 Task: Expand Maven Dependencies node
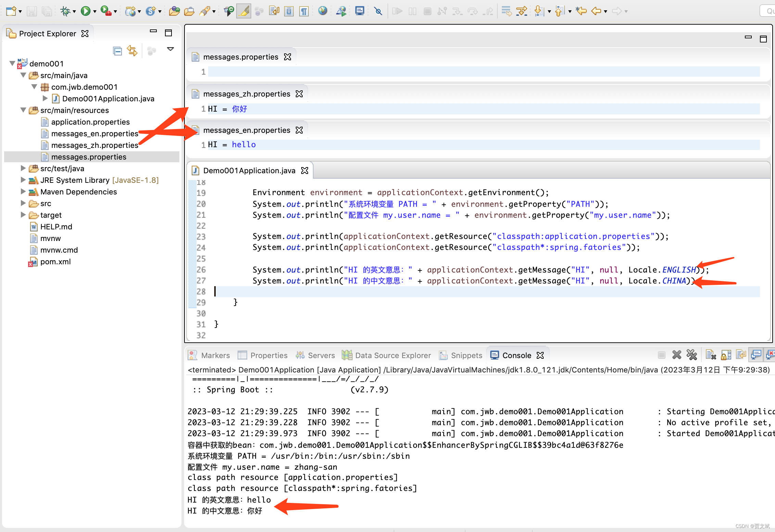[x=23, y=191]
